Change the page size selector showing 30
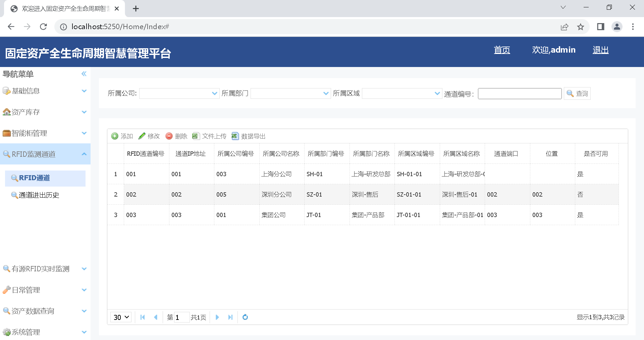 tap(121, 317)
